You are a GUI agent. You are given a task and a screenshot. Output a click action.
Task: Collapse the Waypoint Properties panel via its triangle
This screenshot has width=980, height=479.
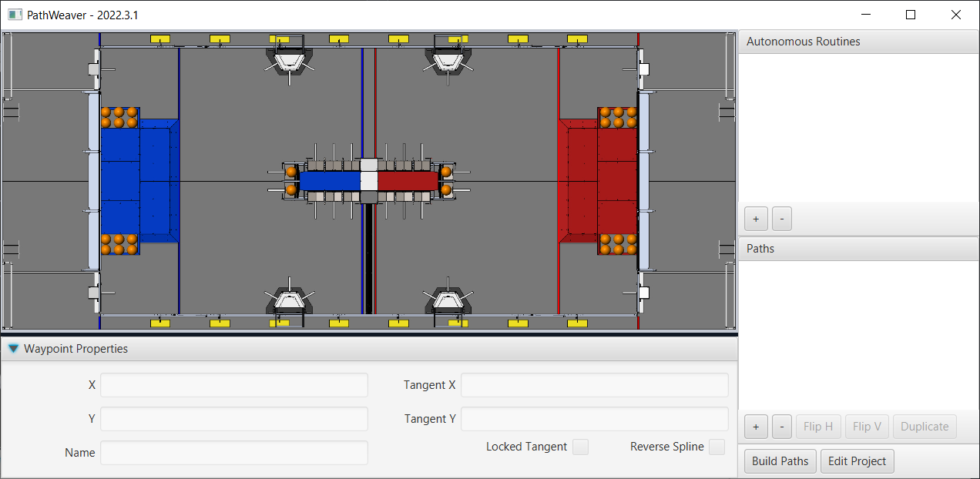(x=13, y=348)
